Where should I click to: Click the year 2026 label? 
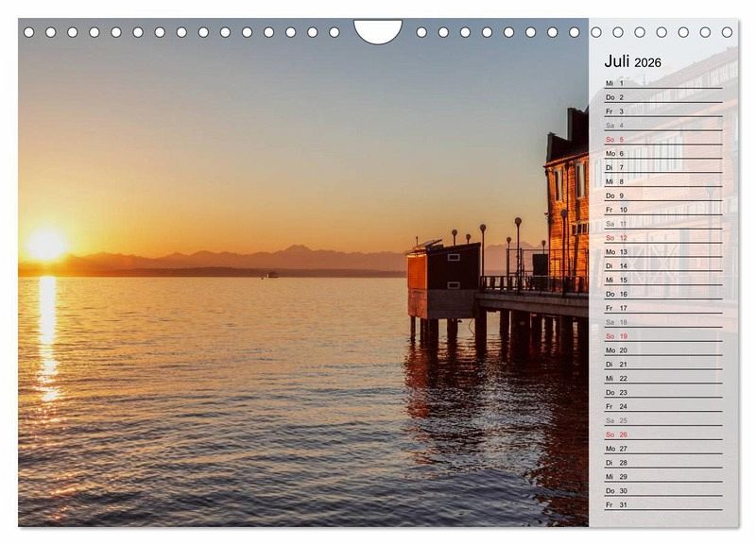[647, 63]
